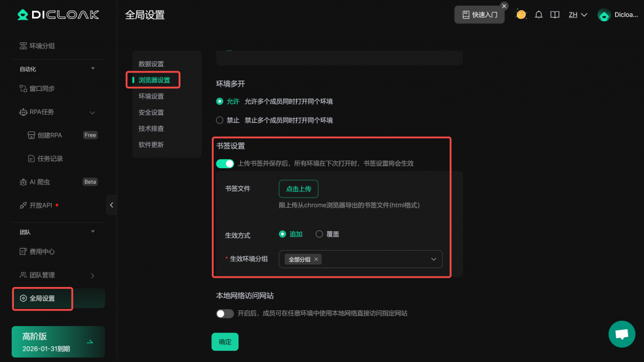Choose the 覆盖 radio option

click(319, 234)
